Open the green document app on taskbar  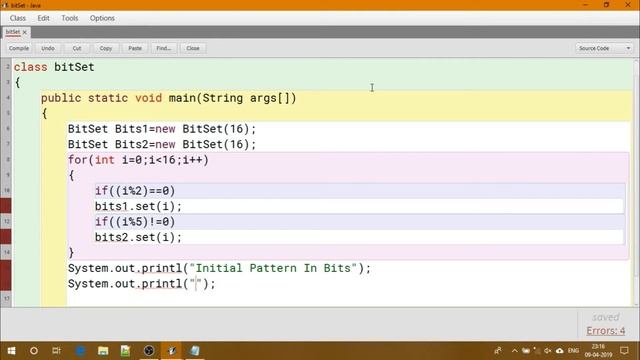click(125, 351)
